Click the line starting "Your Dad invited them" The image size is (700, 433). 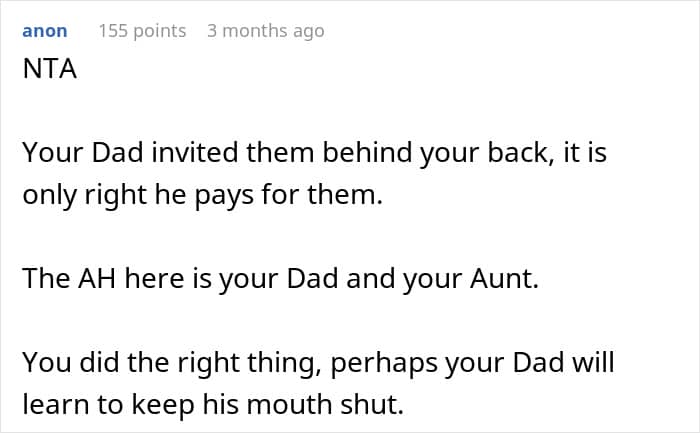pyautogui.click(x=314, y=153)
